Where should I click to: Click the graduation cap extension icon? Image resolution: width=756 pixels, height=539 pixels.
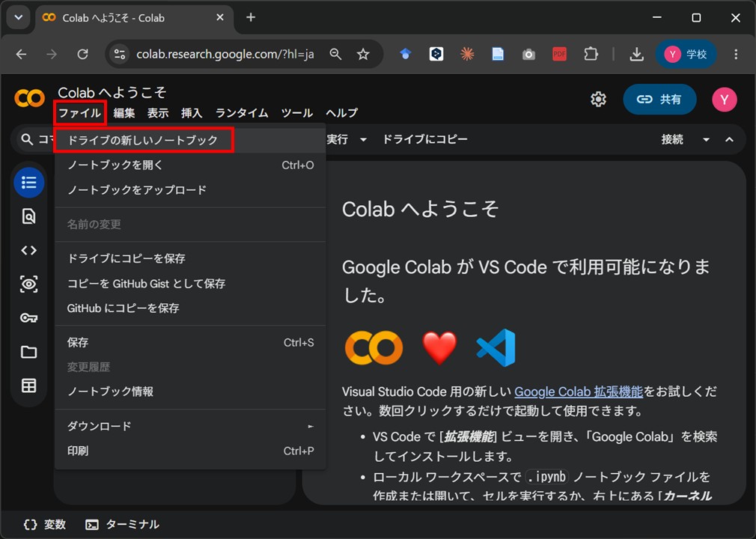click(x=406, y=54)
